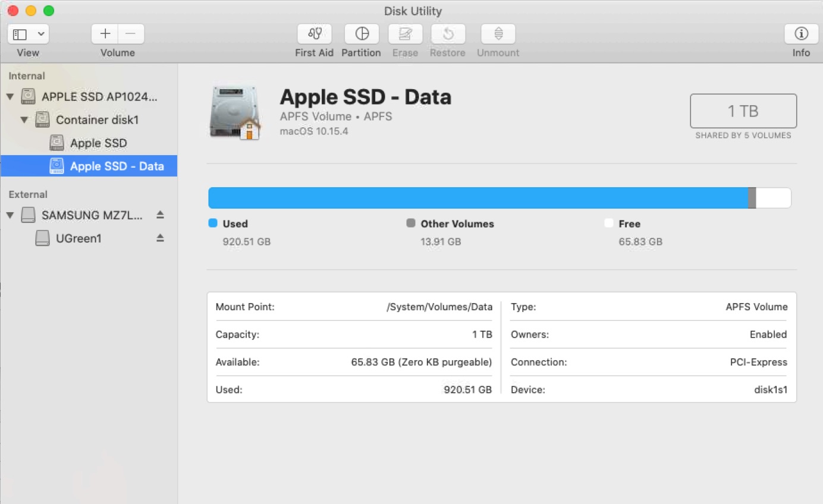Click the gray Other Volumes bar segment
The height and width of the screenshot is (504, 823).
pos(752,198)
